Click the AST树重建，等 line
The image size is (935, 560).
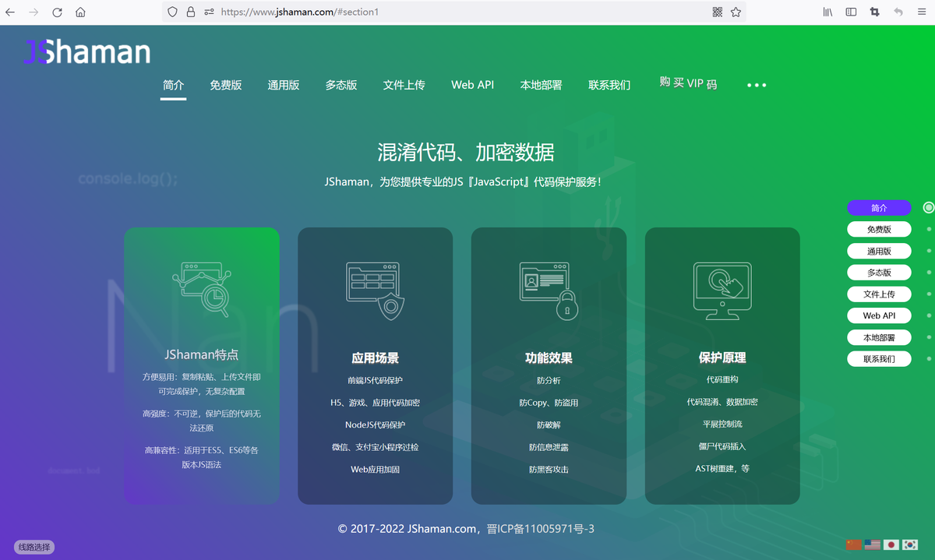click(x=722, y=469)
